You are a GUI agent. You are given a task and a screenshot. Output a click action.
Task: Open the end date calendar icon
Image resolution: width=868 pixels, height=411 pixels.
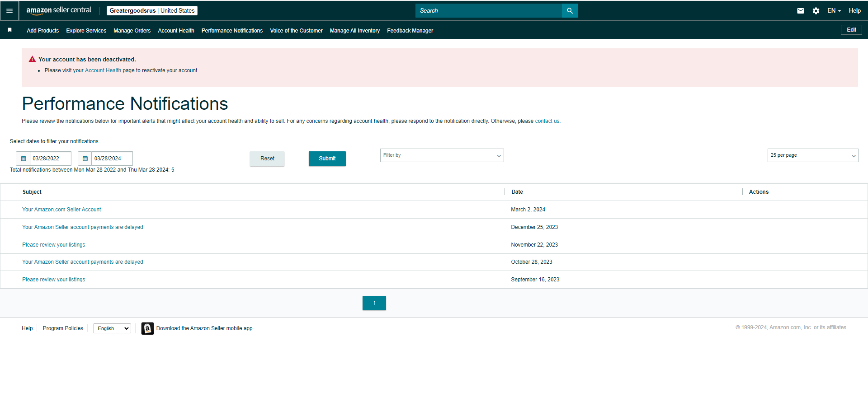tap(85, 159)
